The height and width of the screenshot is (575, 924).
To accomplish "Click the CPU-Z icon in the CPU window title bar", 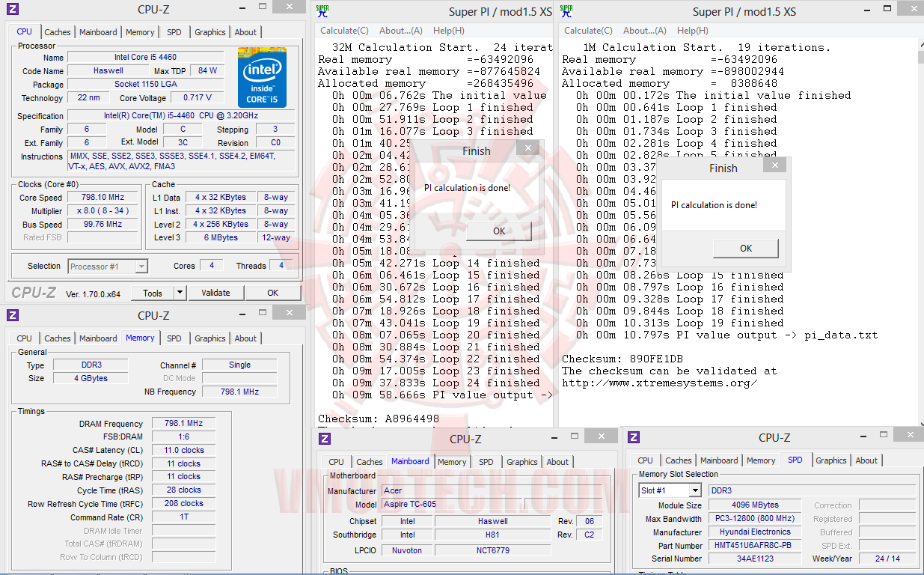I will (x=12, y=10).
